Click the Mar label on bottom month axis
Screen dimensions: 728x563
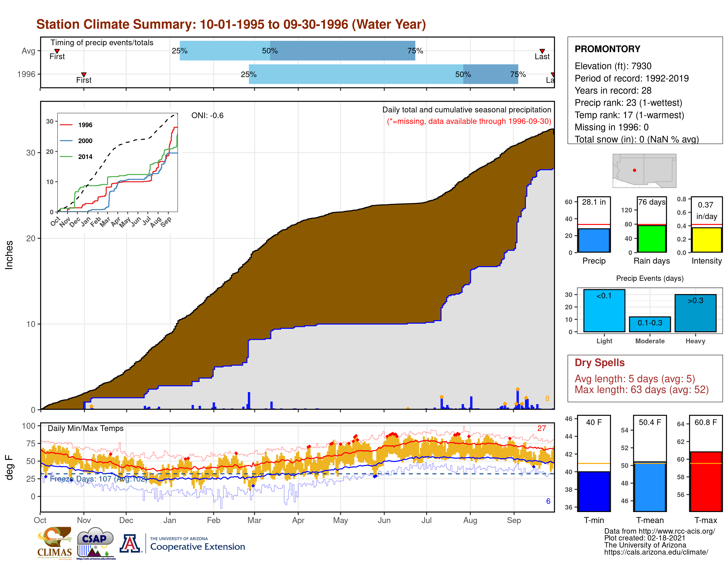[254, 520]
